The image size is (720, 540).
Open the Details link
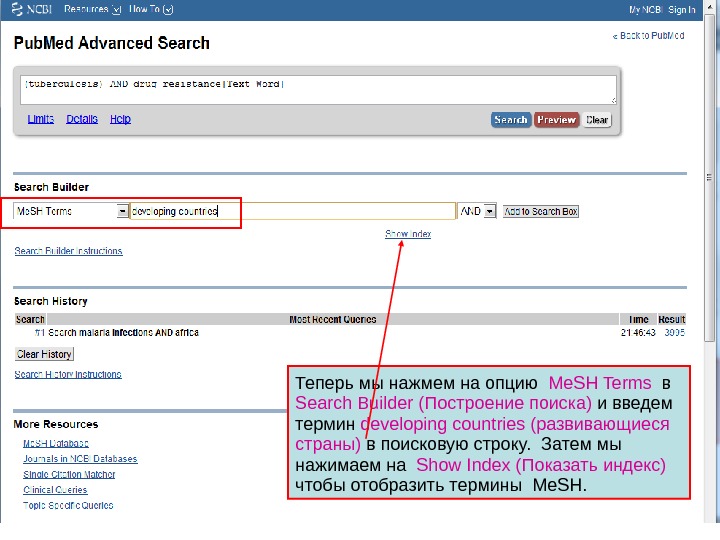(82, 119)
